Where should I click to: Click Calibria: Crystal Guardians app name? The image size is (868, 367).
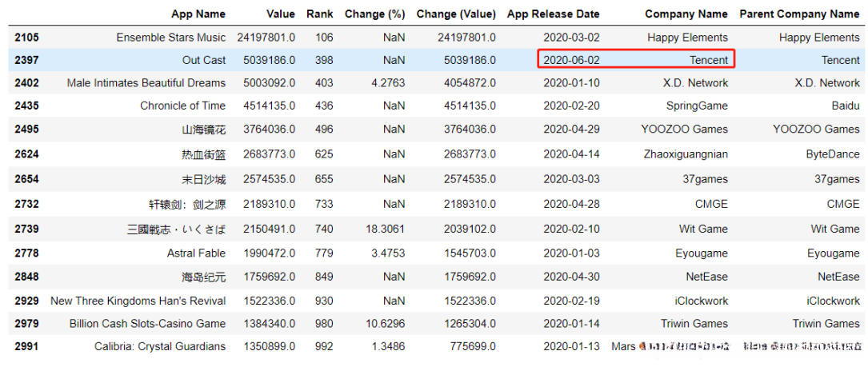(x=160, y=346)
